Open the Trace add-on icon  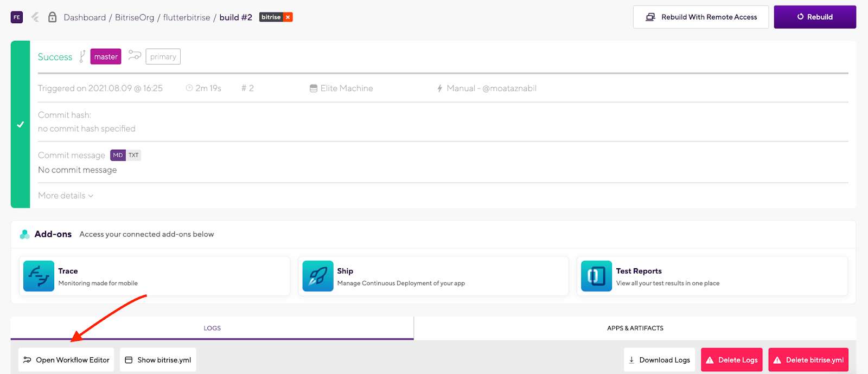coord(39,276)
